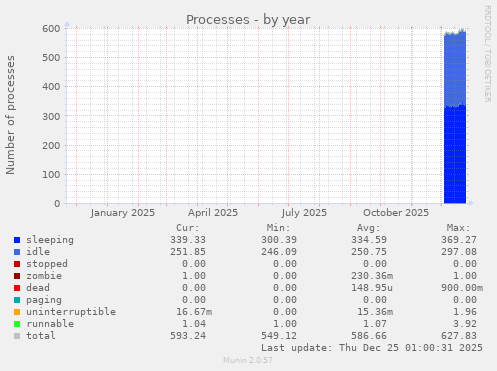
Task: Click total current value 593.24
Action: point(188,336)
